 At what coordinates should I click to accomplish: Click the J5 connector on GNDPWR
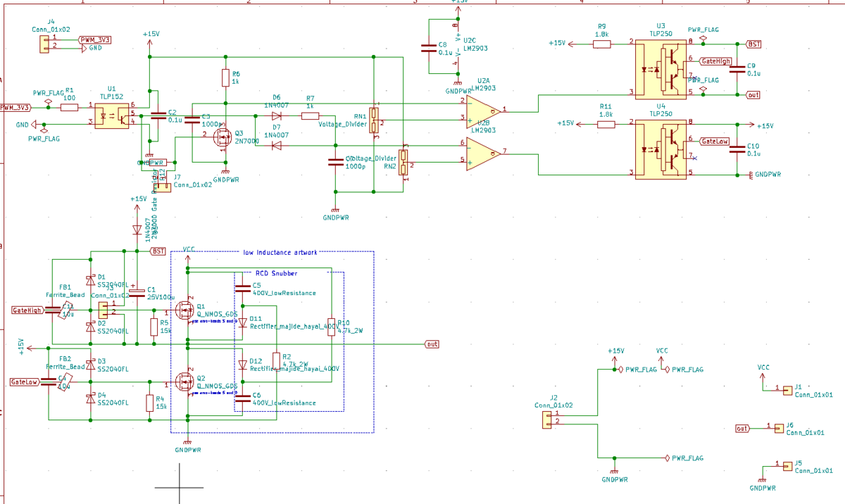click(787, 466)
